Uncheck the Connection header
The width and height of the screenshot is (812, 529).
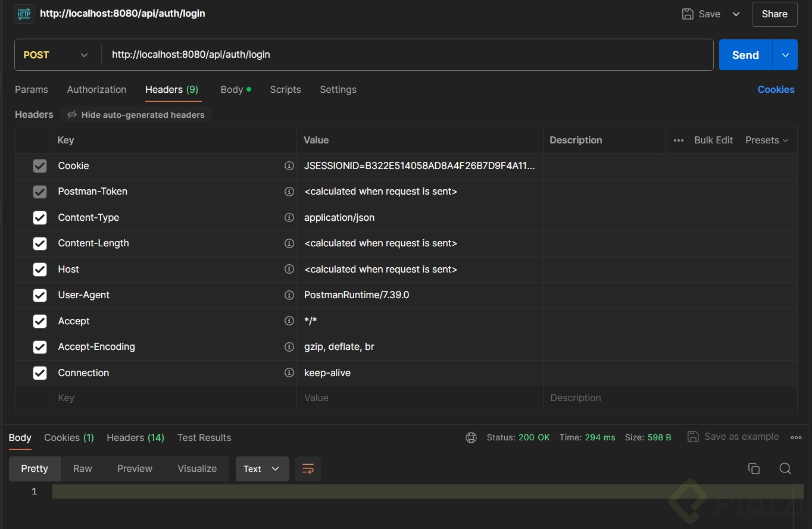(x=40, y=373)
